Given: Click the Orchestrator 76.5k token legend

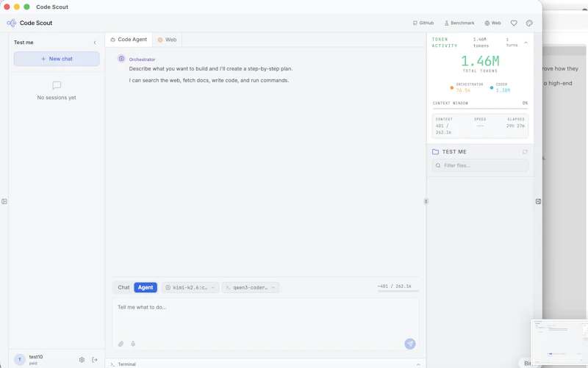Looking at the screenshot, I should [x=467, y=87].
